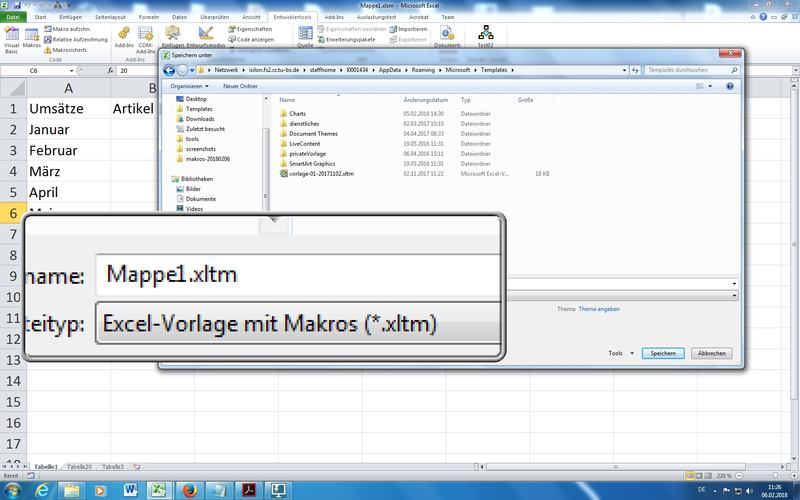This screenshot has height=500, width=800.
Task: Select the Tabelle20 sheet tab
Action: pos(79,467)
